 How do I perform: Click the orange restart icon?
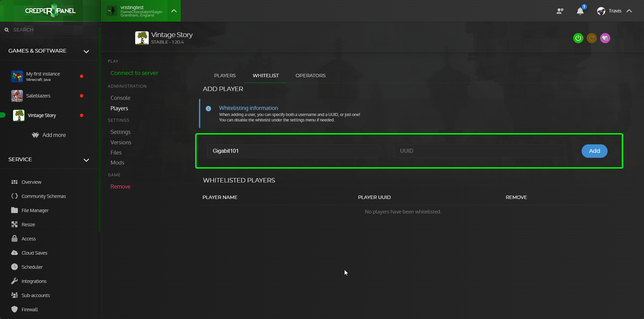tap(592, 38)
